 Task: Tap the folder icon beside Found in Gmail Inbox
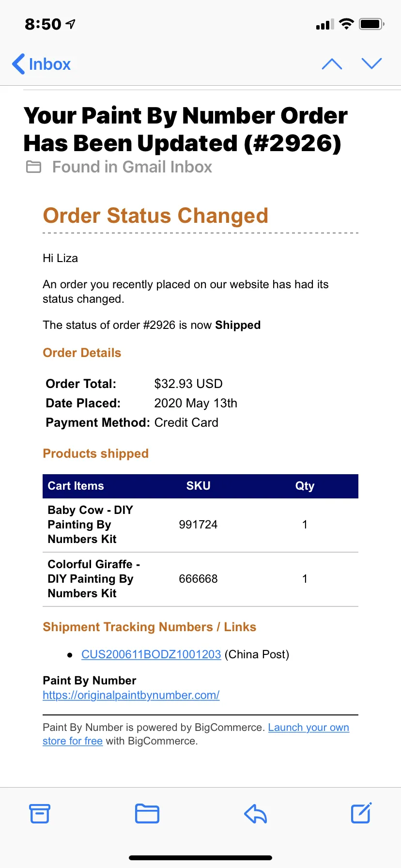click(33, 167)
